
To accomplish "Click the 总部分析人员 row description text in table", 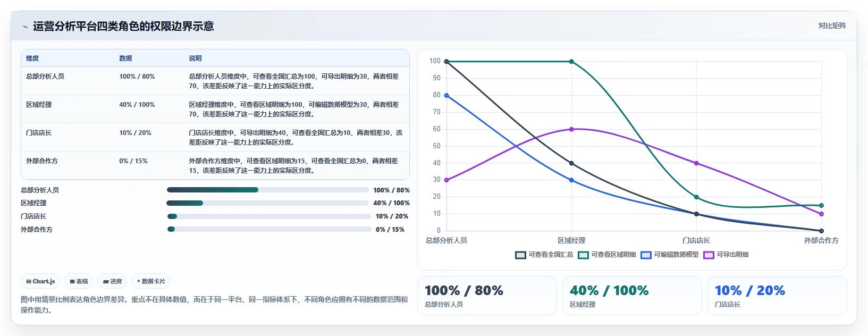I will pyautogui.click(x=294, y=81).
